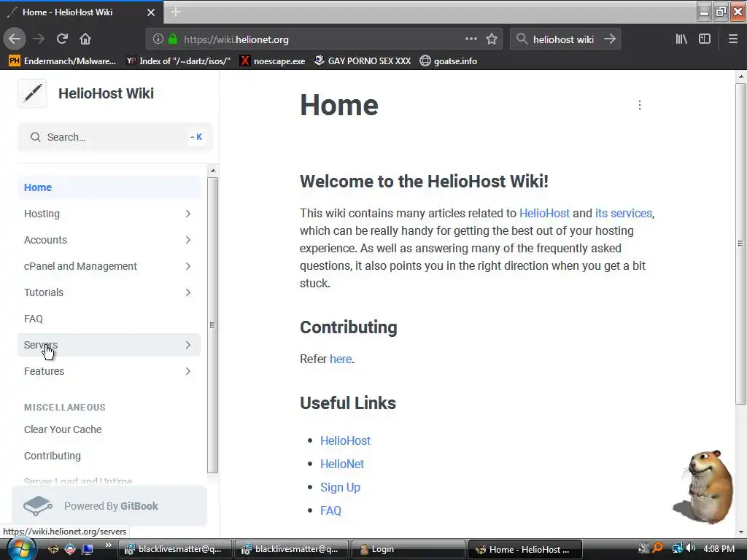The height and width of the screenshot is (560, 747).
Task: Click the HelioHost Wiki pencil logo
Action: click(32, 93)
